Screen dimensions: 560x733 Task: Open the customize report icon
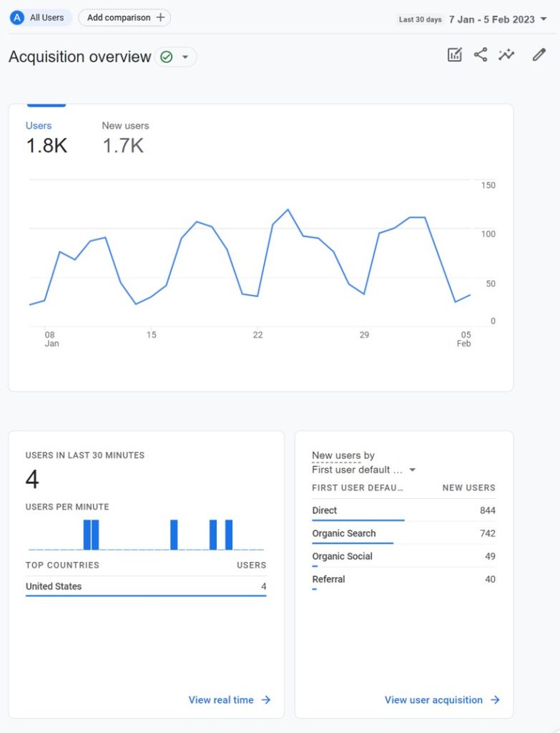[x=454, y=54]
